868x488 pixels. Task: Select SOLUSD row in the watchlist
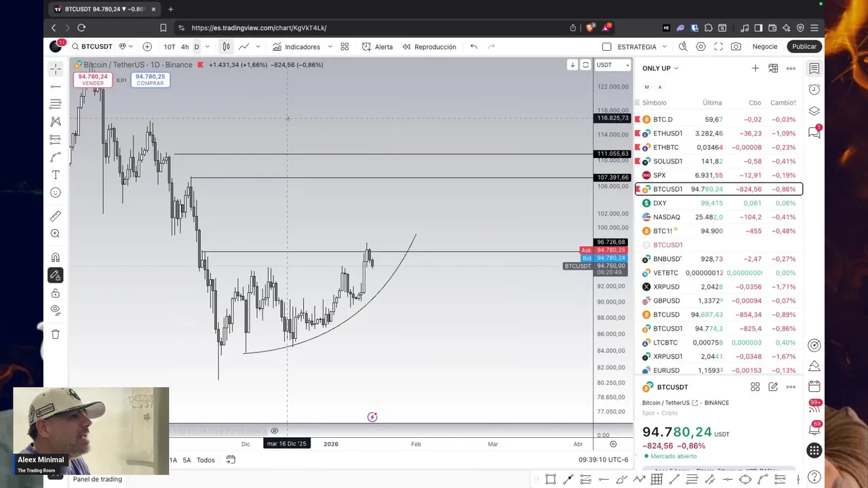719,161
